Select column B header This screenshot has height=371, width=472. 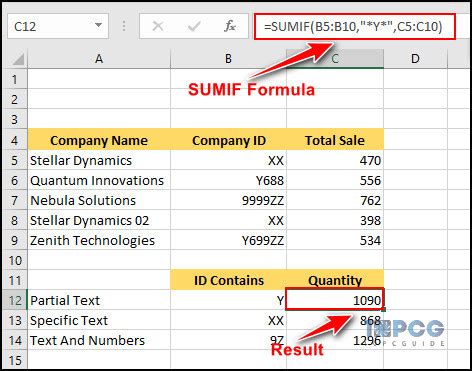[x=228, y=59]
